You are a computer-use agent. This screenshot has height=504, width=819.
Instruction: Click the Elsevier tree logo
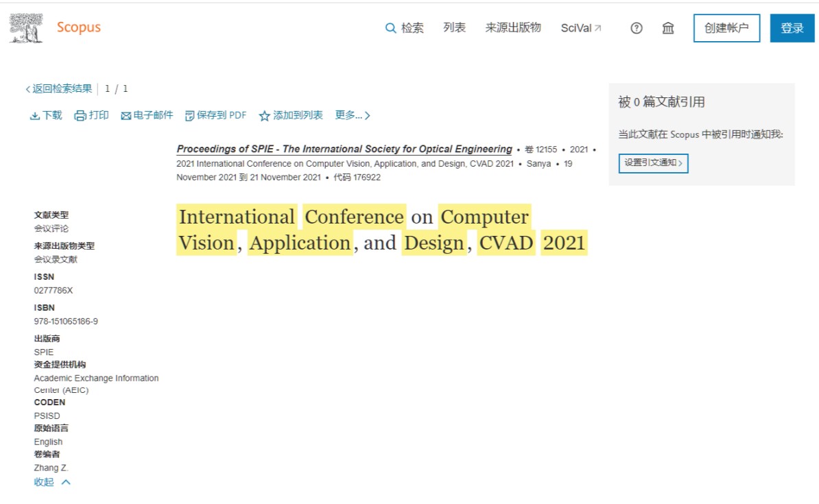pyautogui.click(x=26, y=27)
